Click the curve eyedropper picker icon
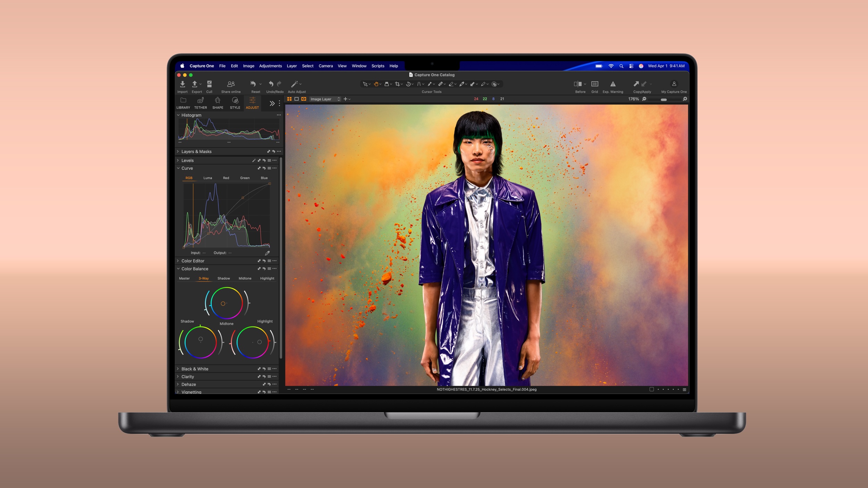 (267, 253)
